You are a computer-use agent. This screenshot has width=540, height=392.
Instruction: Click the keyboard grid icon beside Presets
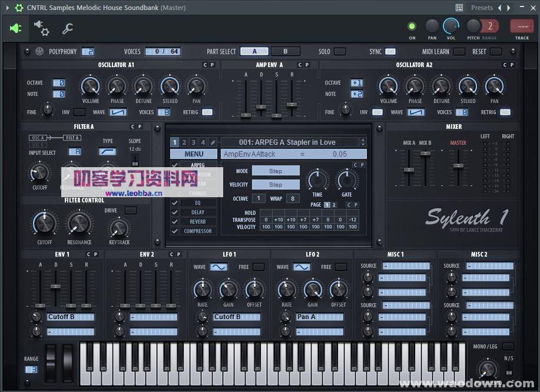coord(459,7)
